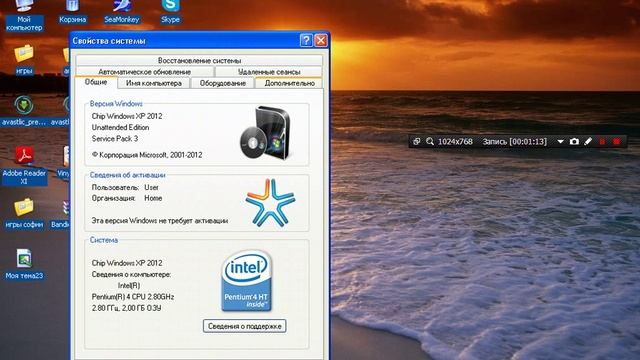The height and width of the screenshot is (360, 640).
Task: Launch Adobe Reader XI shortcut
Action: pos(24,166)
